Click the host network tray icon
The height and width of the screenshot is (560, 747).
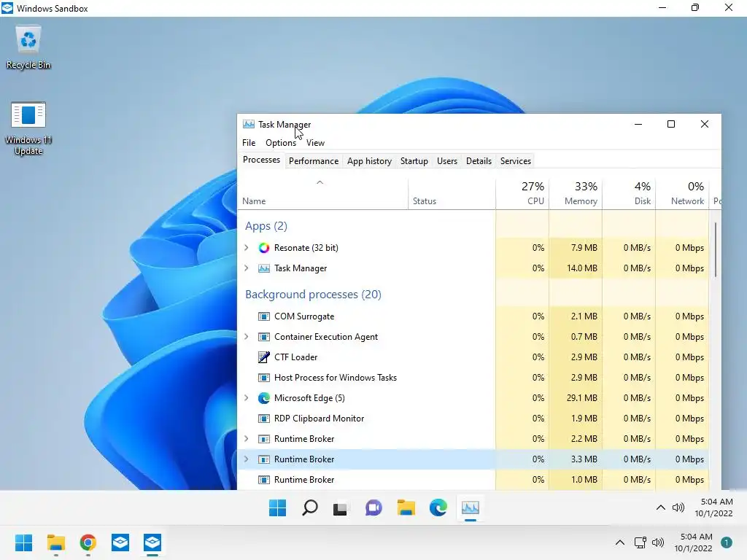coord(640,542)
